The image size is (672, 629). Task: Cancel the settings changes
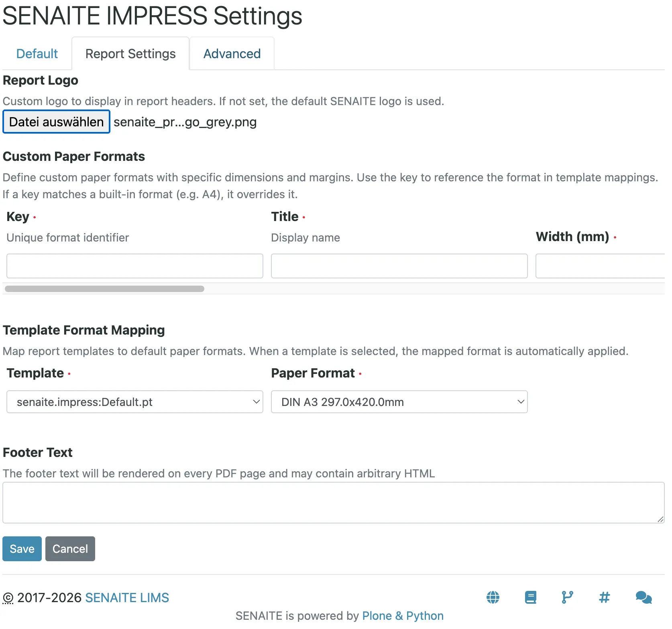point(70,549)
